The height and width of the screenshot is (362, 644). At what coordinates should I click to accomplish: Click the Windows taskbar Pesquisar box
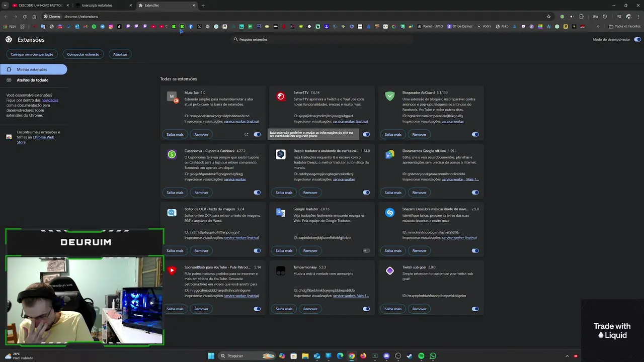coord(247,356)
